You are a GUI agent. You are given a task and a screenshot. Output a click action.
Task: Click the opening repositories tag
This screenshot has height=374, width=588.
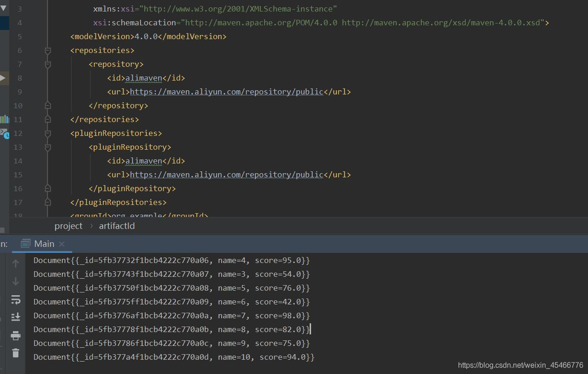pyautogui.click(x=102, y=50)
